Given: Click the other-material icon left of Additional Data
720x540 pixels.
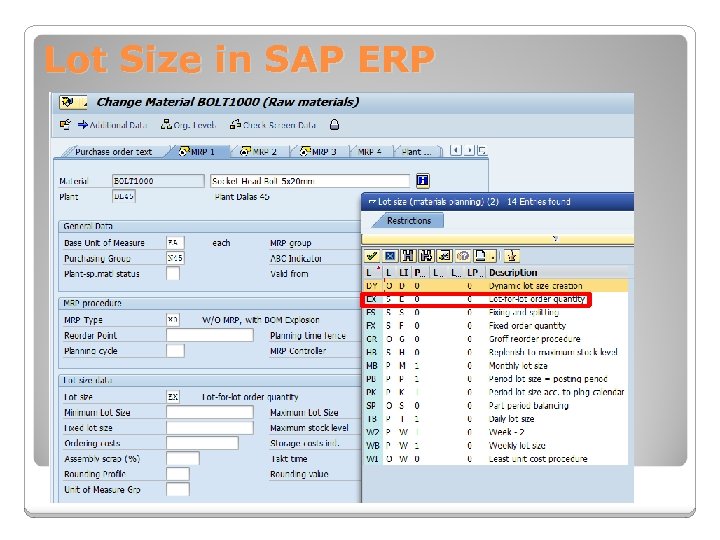Looking at the screenshot, I should (65, 124).
